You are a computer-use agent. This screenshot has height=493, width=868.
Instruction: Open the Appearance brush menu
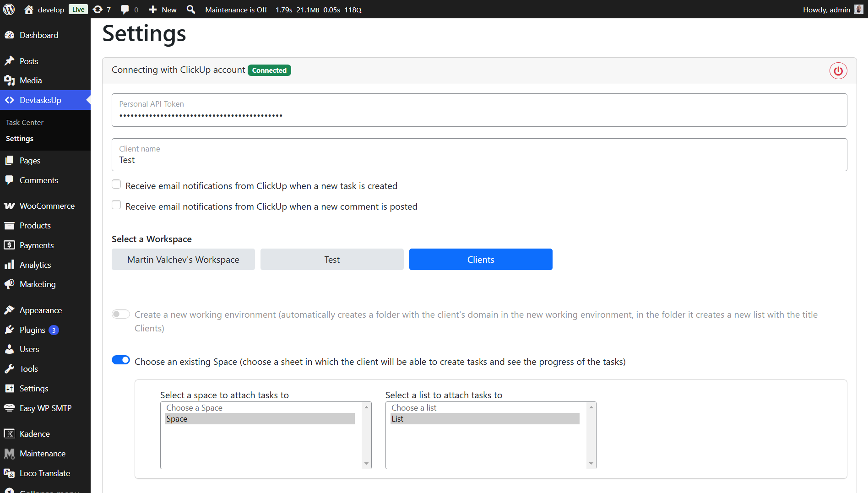click(45, 310)
